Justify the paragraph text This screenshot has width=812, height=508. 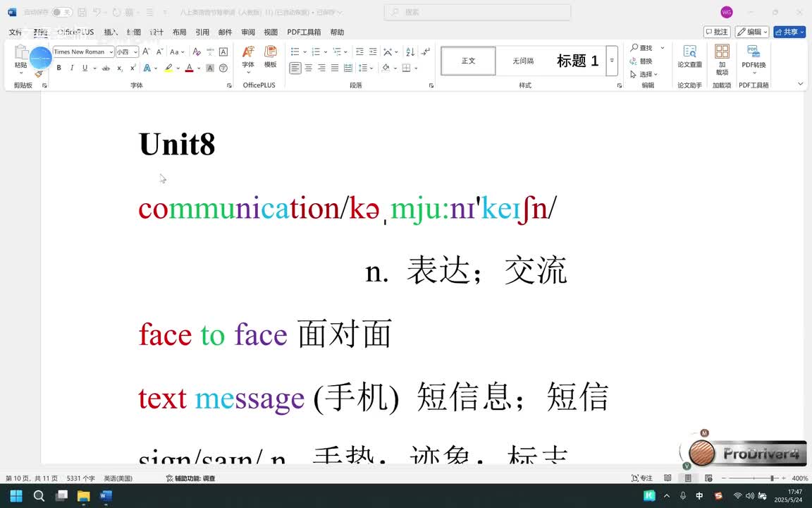coord(335,68)
